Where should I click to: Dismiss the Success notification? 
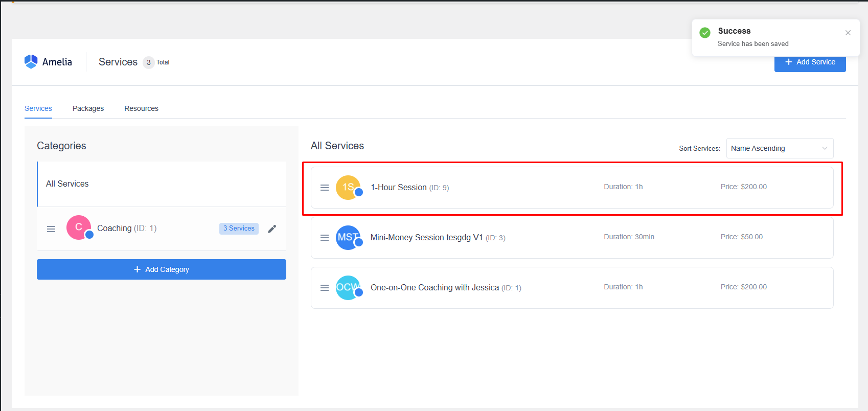tap(848, 33)
